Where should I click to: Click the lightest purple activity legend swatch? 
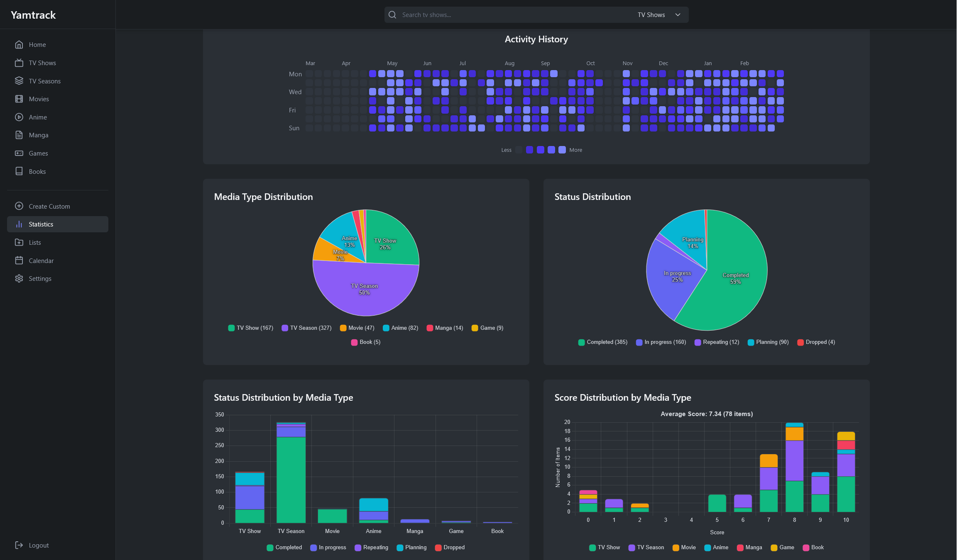562,150
